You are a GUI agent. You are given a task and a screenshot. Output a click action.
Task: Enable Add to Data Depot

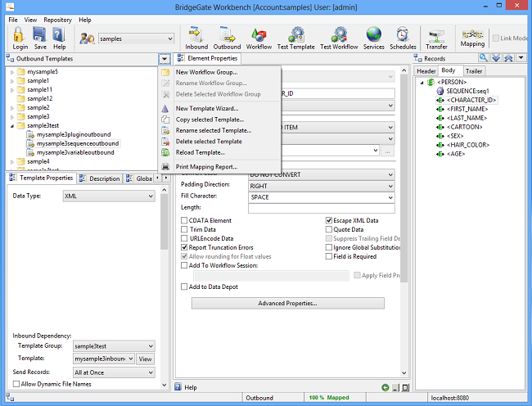tap(184, 287)
